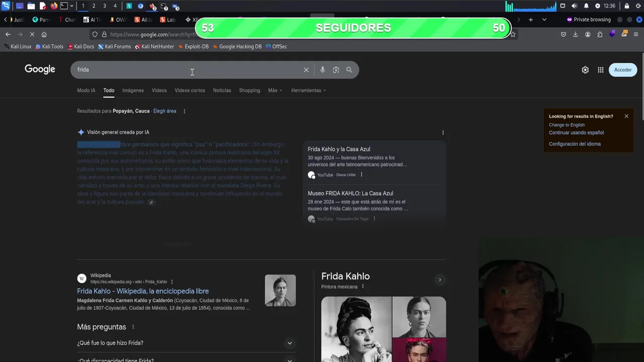This screenshot has height=362, width=644.
Task: Open Kali Tools bookmark
Action: [x=49, y=46]
